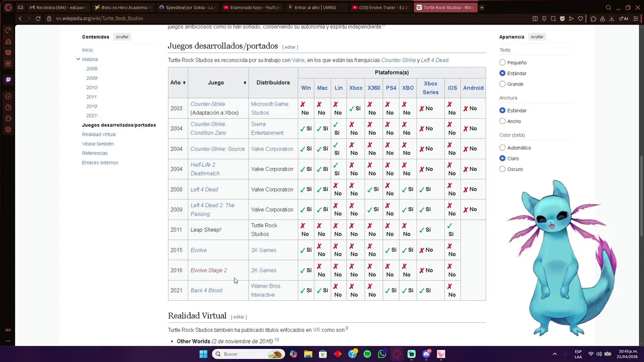Screen dimensions: 644x362
Task: Reload the page with the refresh icon
Action: [x=38, y=19]
